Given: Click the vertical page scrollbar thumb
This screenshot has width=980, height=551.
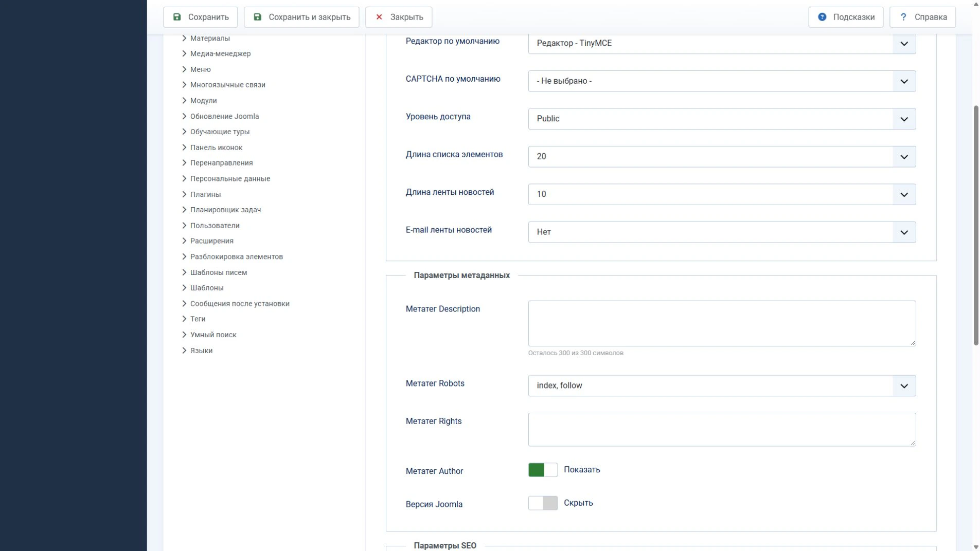Looking at the screenshot, I should pyautogui.click(x=976, y=225).
